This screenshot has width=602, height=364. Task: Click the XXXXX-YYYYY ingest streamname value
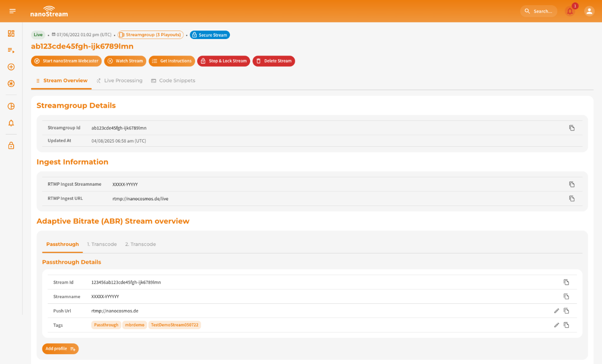point(125,184)
